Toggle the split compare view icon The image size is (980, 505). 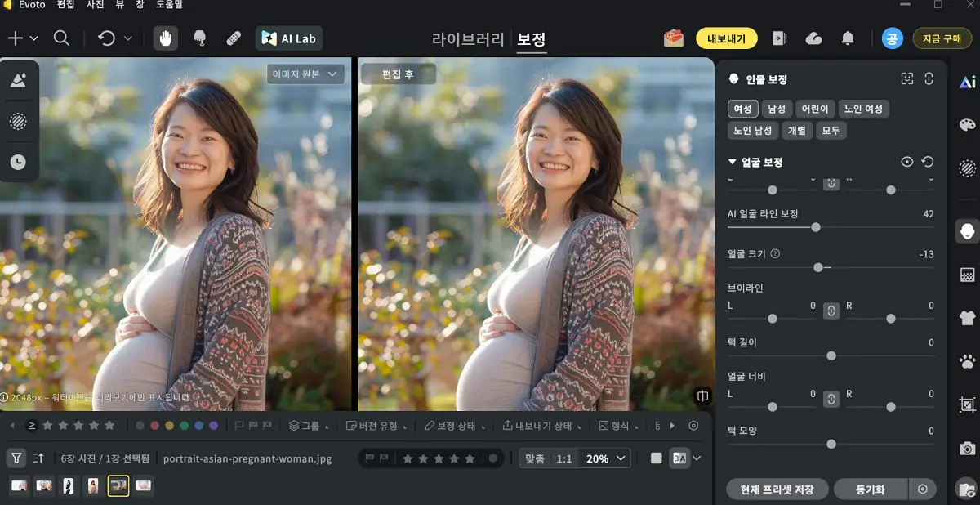click(702, 396)
